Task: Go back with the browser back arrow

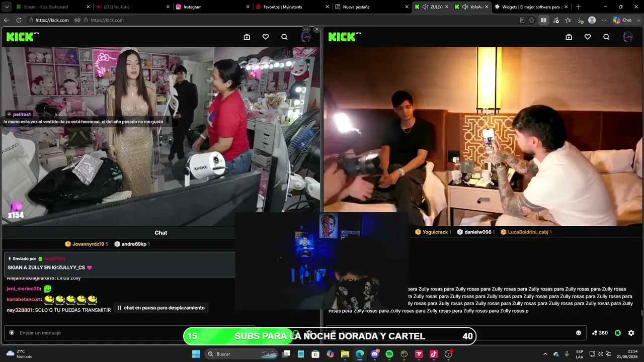Action: pyautogui.click(x=7, y=20)
